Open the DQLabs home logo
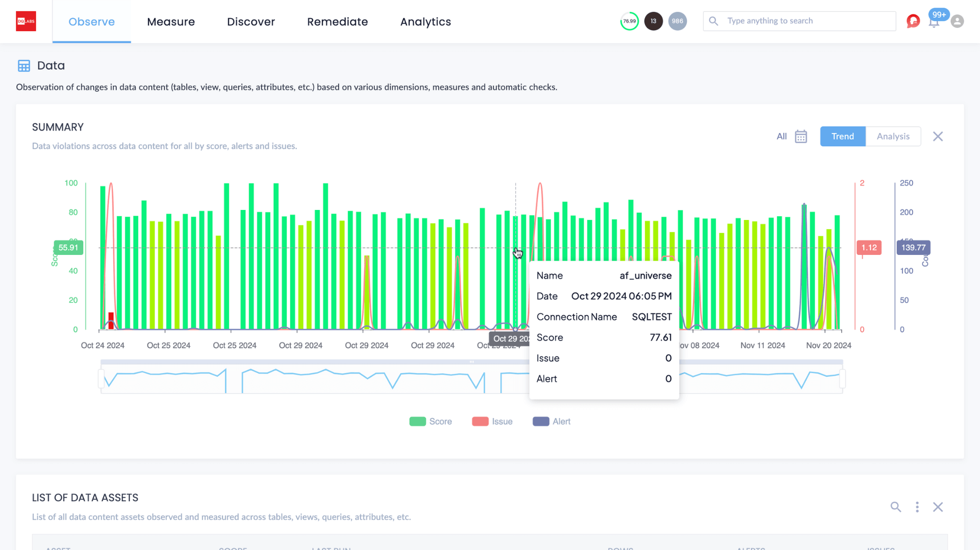The image size is (980, 550). [x=26, y=21]
